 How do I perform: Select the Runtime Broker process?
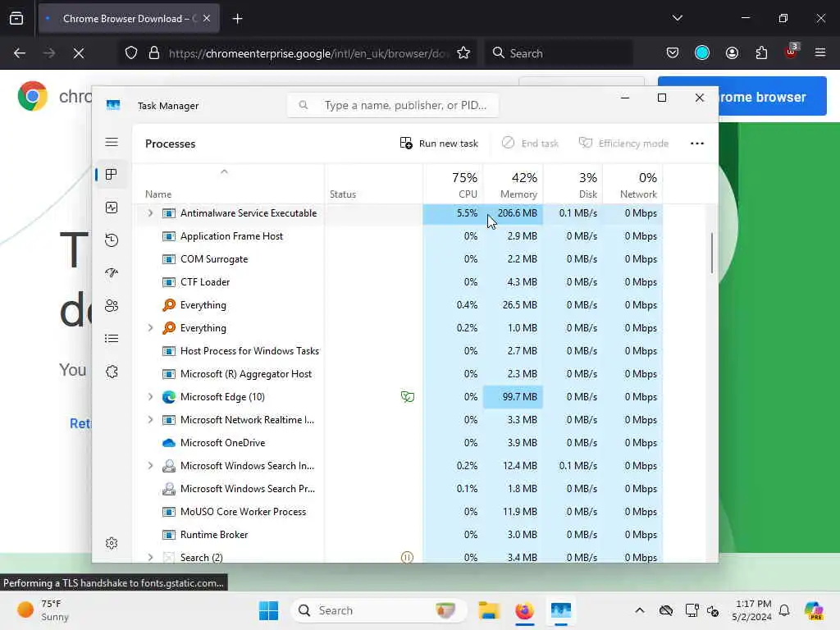(x=398, y=535)
